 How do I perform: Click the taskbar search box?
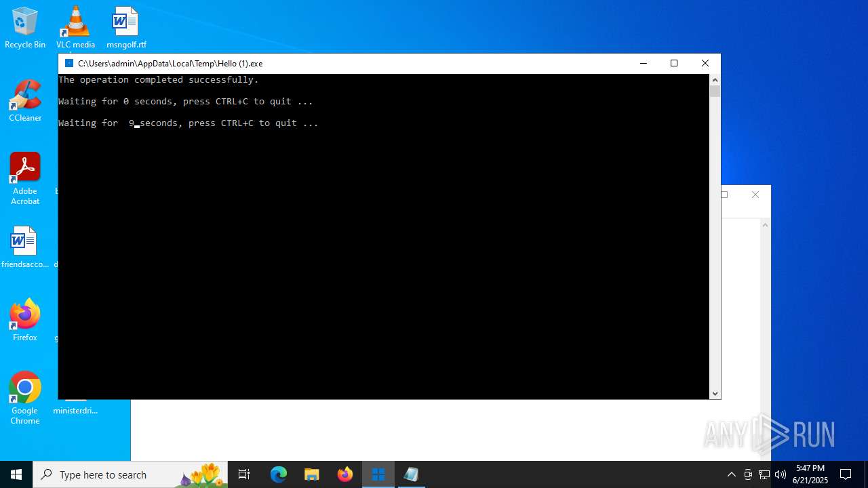point(130,474)
